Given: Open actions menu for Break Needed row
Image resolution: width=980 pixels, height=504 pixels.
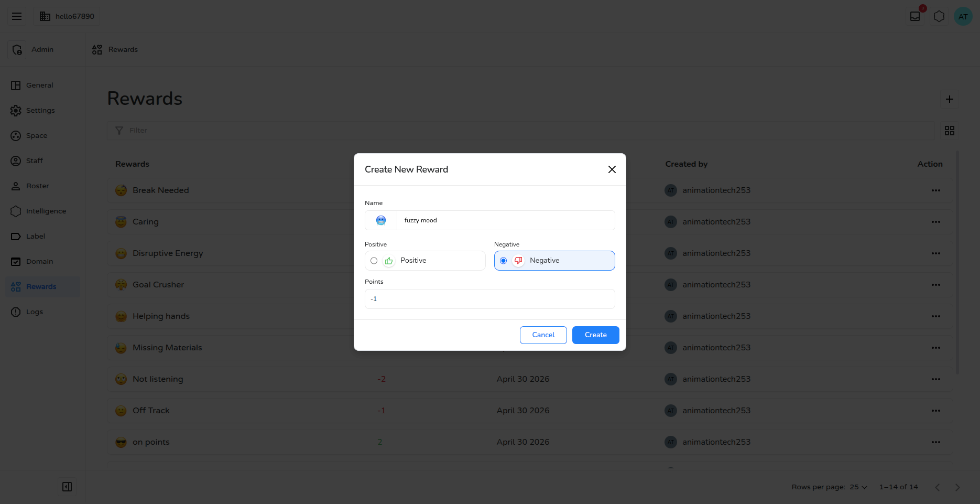Looking at the screenshot, I should tap(936, 190).
